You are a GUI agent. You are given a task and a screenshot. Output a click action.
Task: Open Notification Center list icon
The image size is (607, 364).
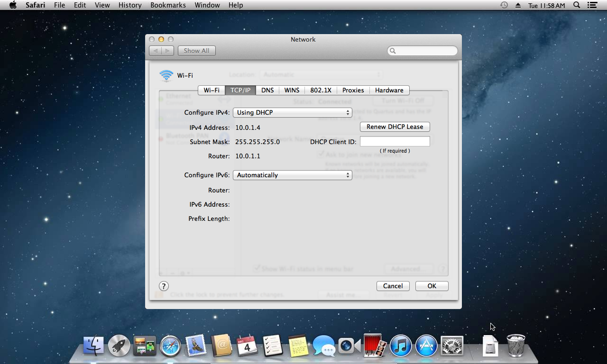tap(592, 5)
